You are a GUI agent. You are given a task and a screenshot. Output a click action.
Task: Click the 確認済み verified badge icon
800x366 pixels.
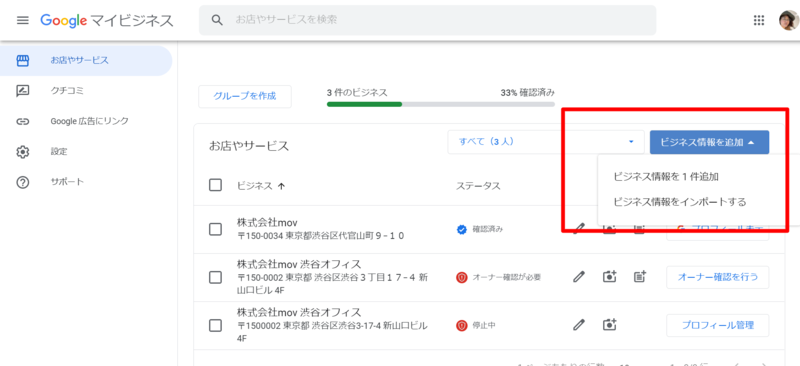(462, 230)
